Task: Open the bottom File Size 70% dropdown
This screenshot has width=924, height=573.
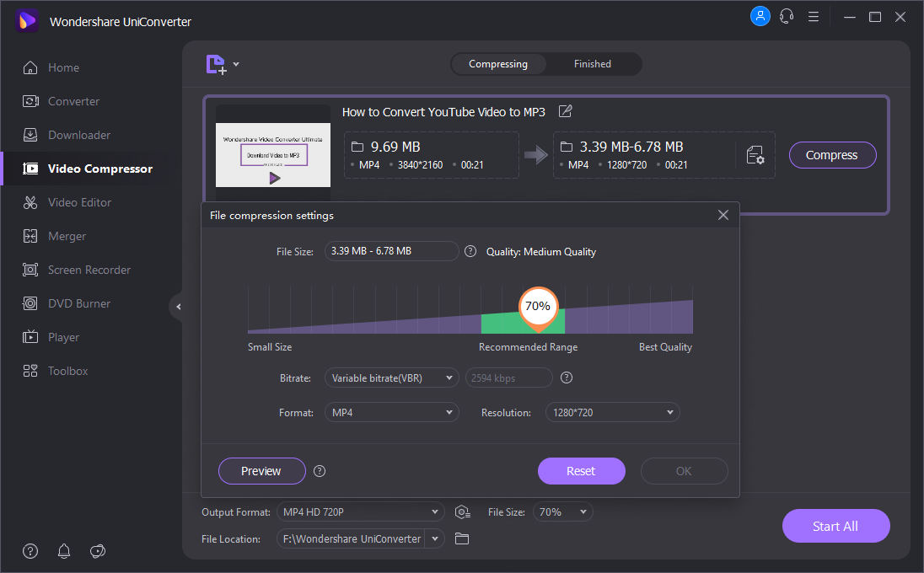Action: [563, 512]
